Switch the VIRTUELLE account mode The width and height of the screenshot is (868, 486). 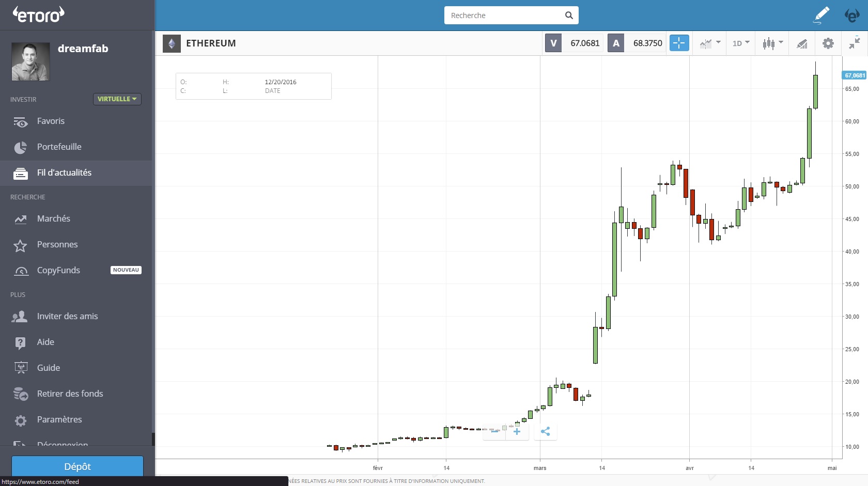point(117,99)
